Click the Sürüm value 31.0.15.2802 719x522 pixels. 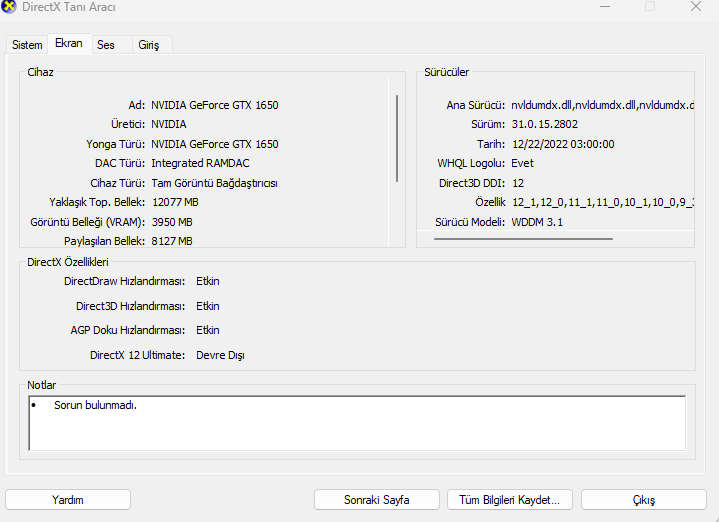click(x=545, y=124)
